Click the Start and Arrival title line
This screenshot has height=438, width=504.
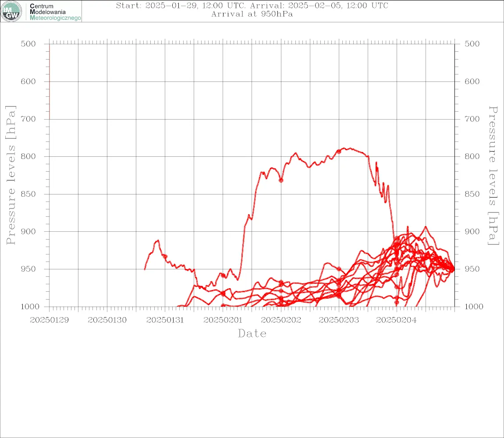pyautogui.click(x=252, y=5)
